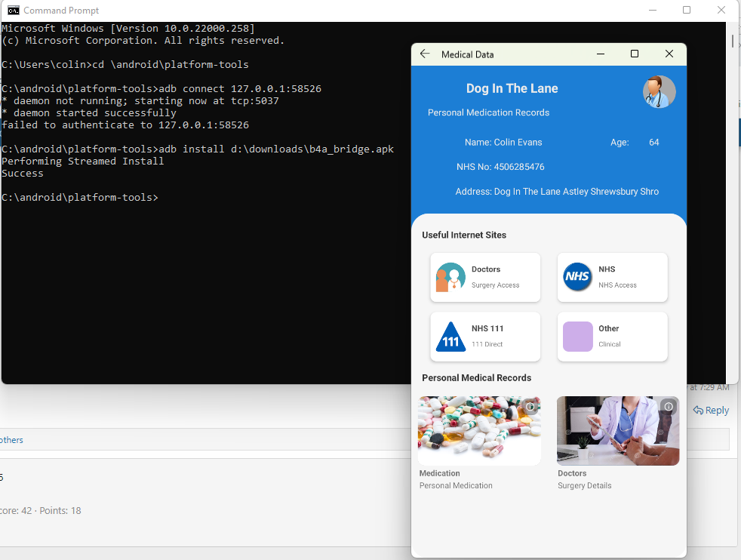This screenshot has width=741, height=560.
Task: Minimize the Medical Data window
Action: point(601,54)
